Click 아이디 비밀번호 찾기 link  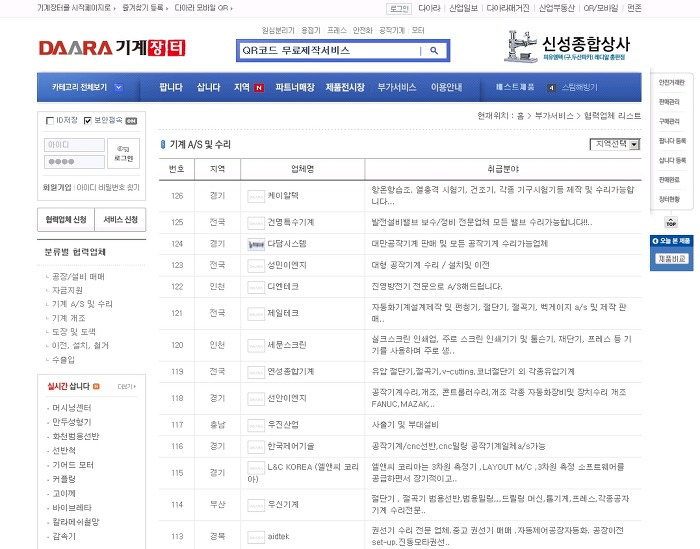[108, 187]
